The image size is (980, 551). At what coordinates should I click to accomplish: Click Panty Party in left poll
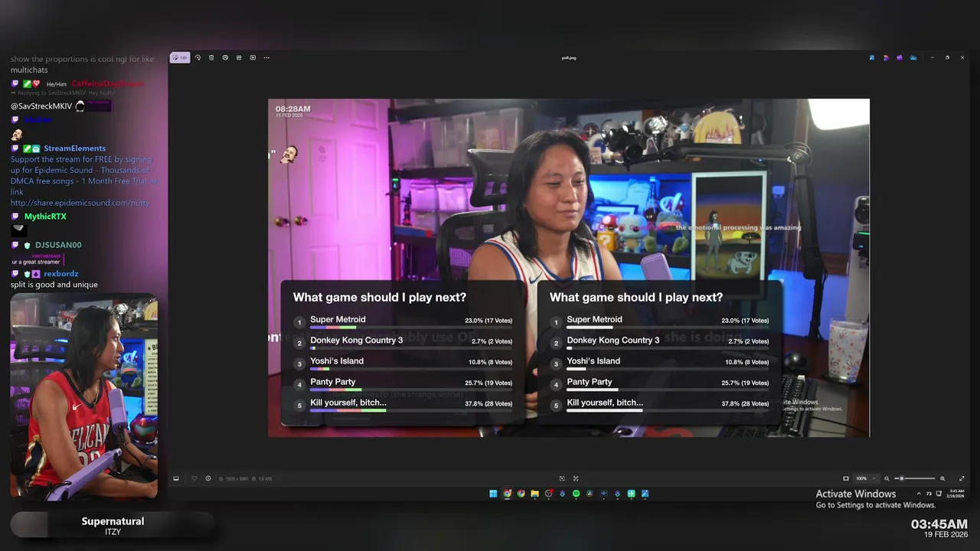click(333, 382)
